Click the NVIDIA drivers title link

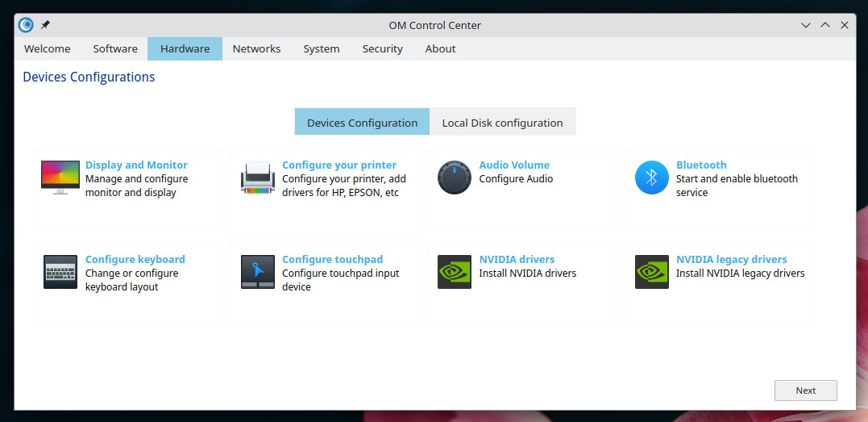(x=517, y=259)
